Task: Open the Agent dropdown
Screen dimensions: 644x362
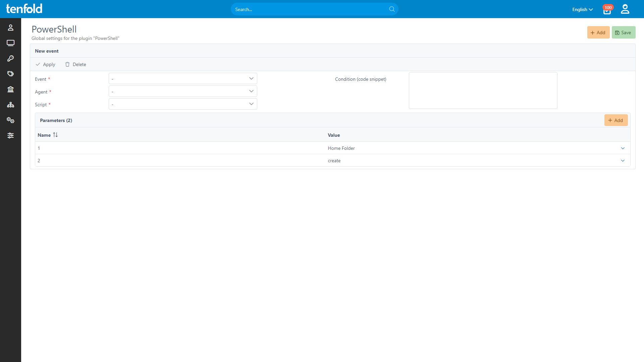Action: (183, 91)
